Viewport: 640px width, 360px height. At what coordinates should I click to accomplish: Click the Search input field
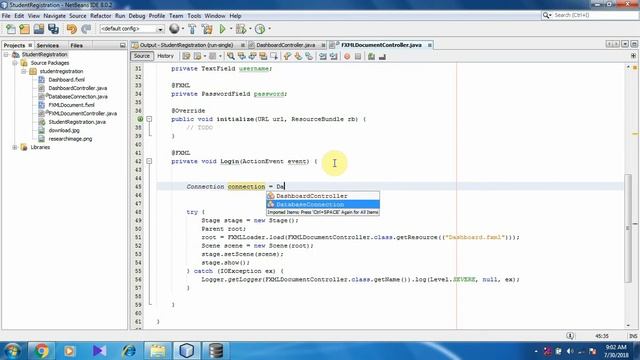coord(589,15)
